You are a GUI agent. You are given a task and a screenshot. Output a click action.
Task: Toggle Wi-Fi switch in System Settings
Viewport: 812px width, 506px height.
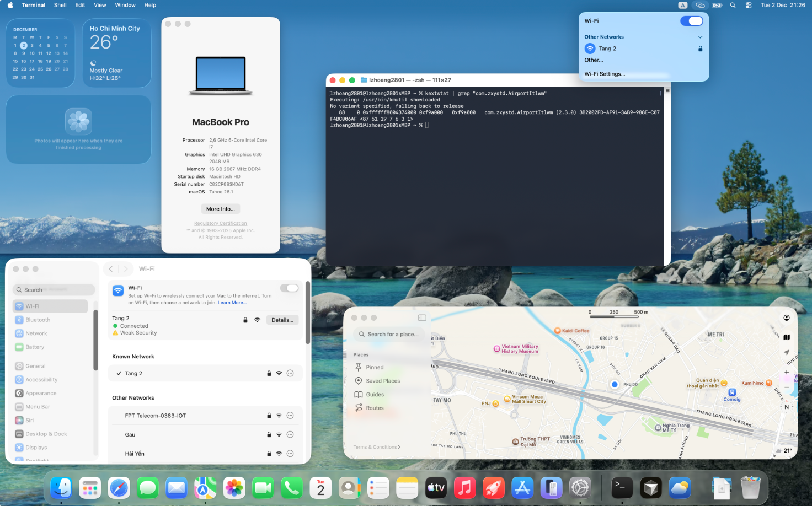(x=289, y=288)
